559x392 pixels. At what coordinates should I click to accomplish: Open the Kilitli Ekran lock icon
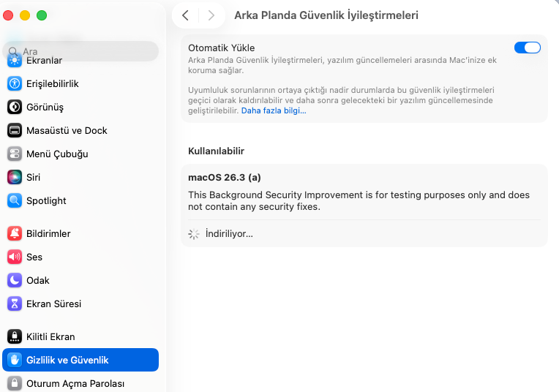pos(15,336)
